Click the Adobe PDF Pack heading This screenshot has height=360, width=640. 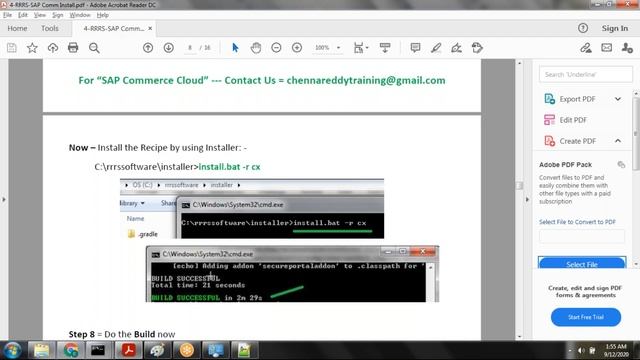coord(565,164)
